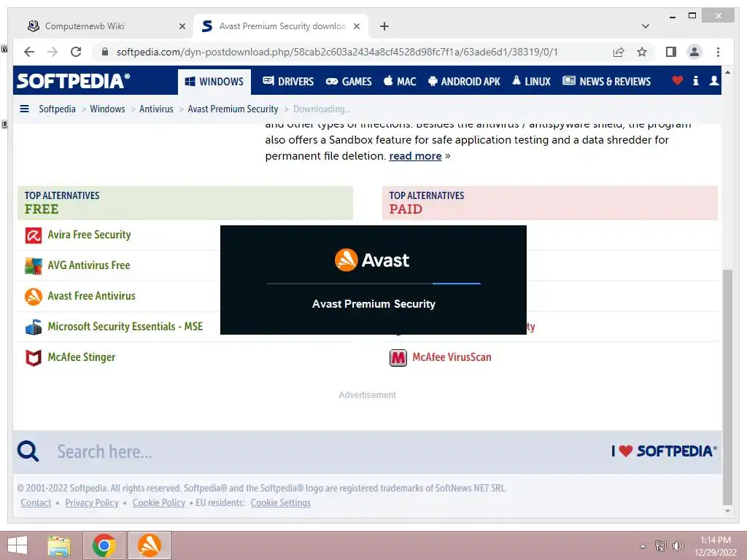Click the site lock icon
This screenshot has width=747, height=560.
105,52
